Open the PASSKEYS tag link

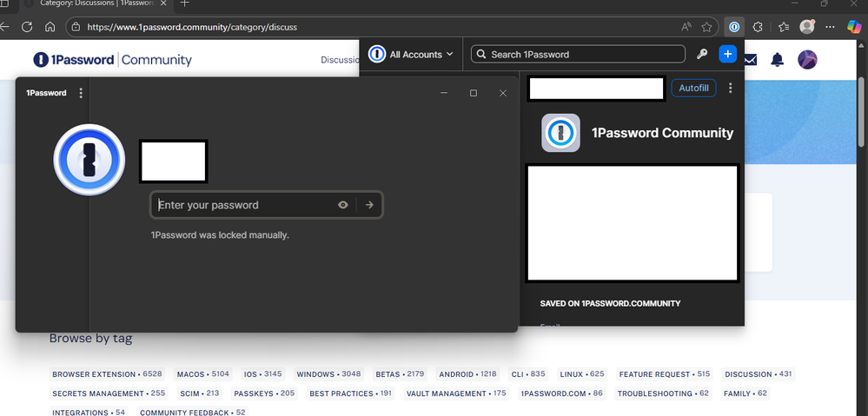251,393
